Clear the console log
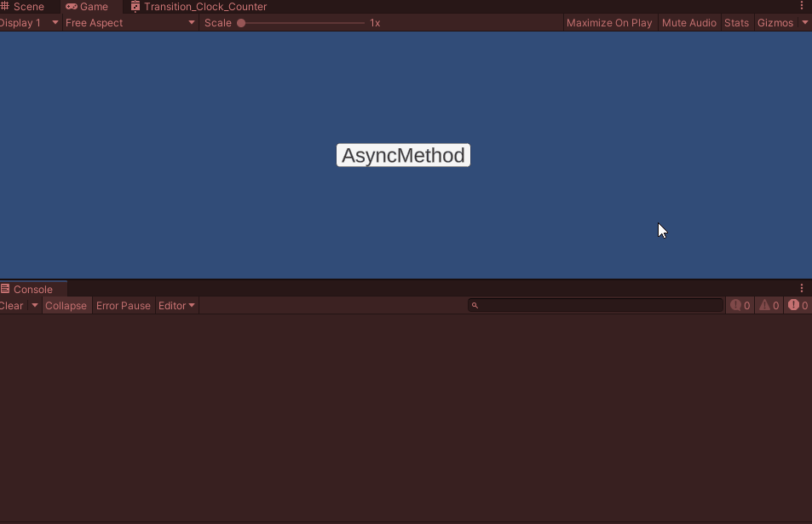812x524 pixels. (x=13, y=306)
